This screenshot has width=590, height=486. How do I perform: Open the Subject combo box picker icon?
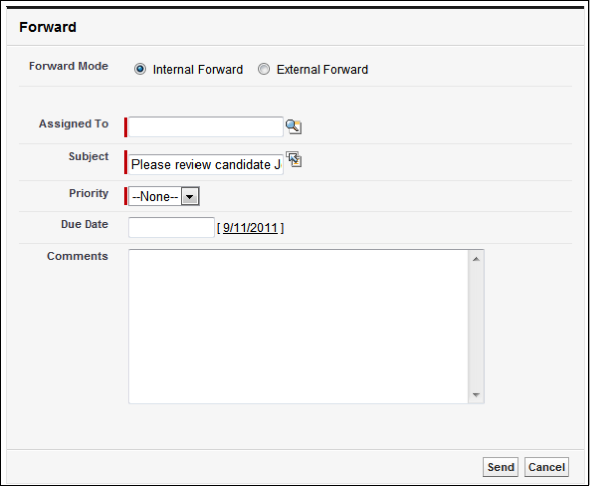pyautogui.click(x=294, y=159)
